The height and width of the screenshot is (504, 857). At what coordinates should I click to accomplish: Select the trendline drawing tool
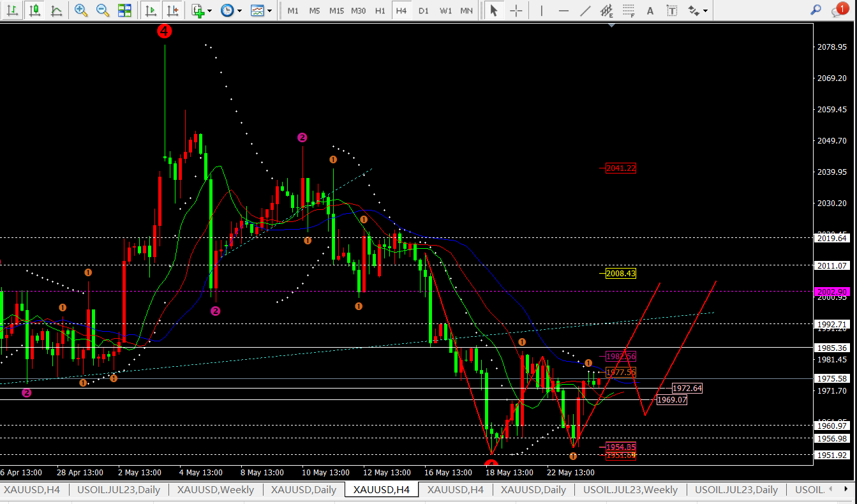pyautogui.click(x=585, y=10)
